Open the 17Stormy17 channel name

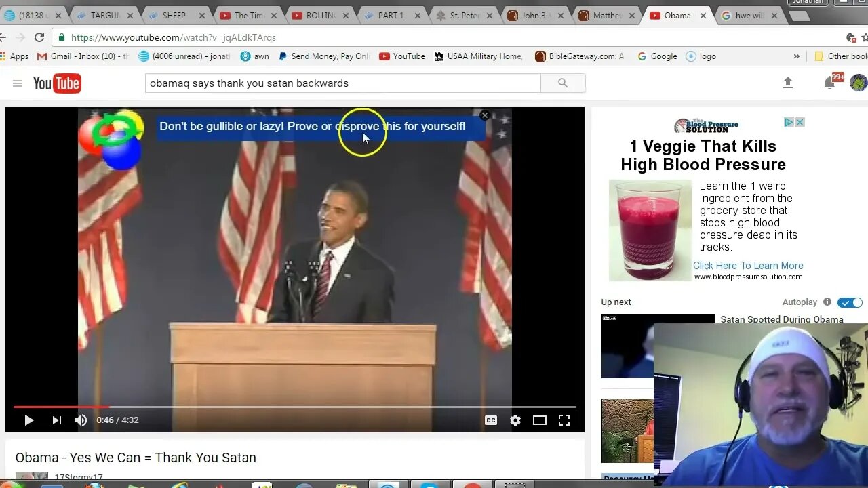(79, 479)
